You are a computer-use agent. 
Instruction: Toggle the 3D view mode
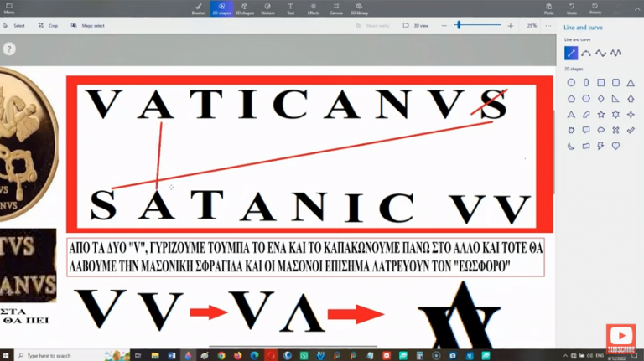pyautogui.click(x=416, y=25)
